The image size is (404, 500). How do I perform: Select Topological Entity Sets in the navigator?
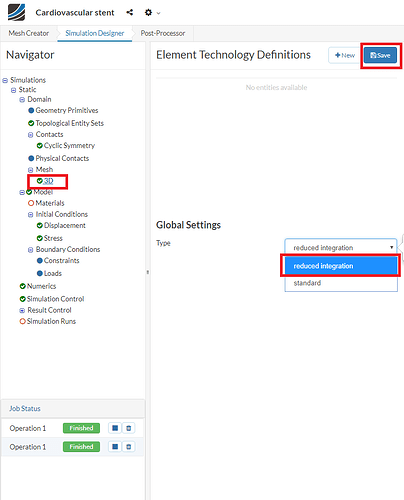point(70,123)
